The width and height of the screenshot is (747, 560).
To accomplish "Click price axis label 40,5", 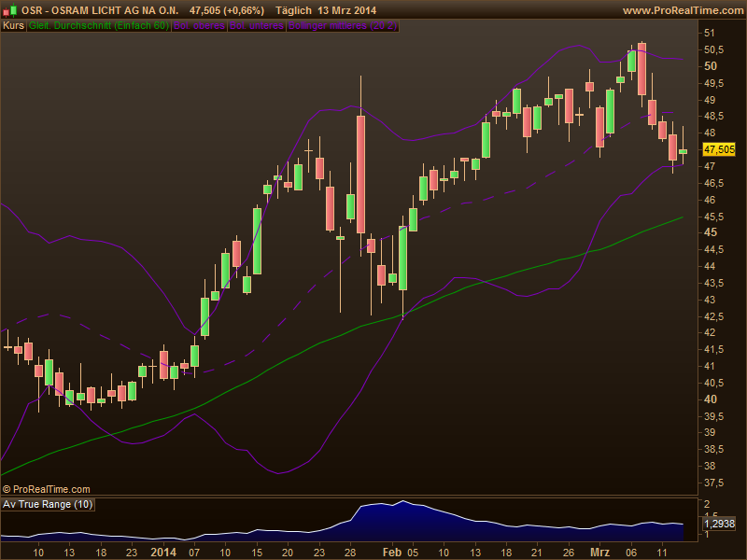I will click(x=713, y=383).
